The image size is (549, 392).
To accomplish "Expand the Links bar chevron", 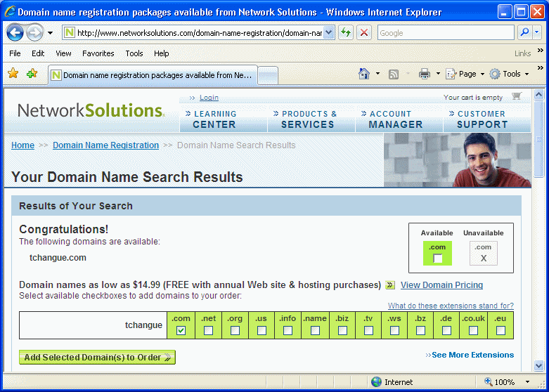I will [541, 51].
